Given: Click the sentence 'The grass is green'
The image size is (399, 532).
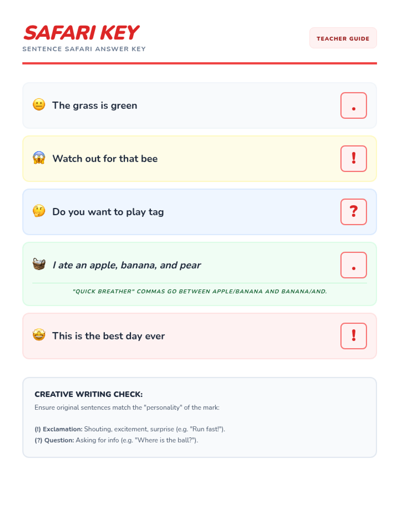Looking at the screenshot, I should (x=95, y=105).
